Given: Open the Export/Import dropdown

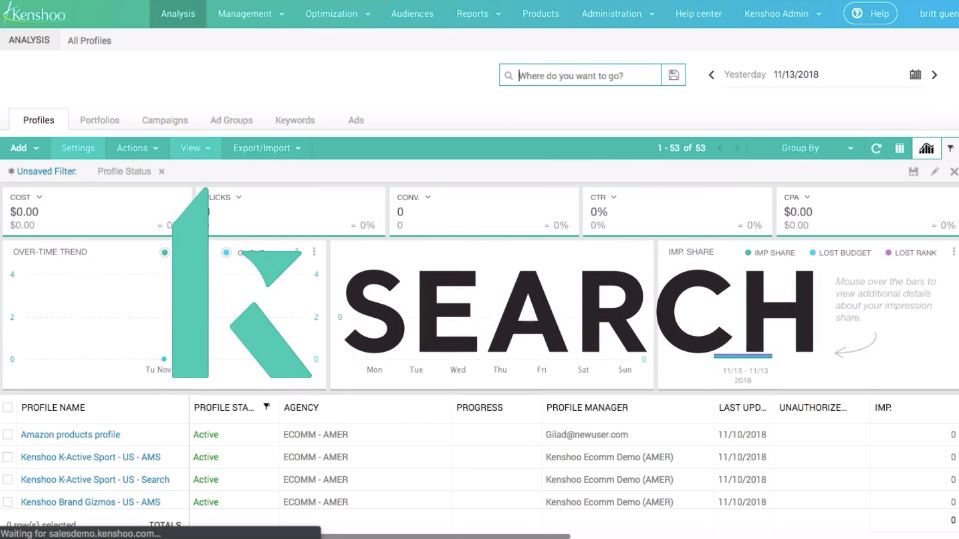Looking at the screenshot, I should [x=267, y=148].
